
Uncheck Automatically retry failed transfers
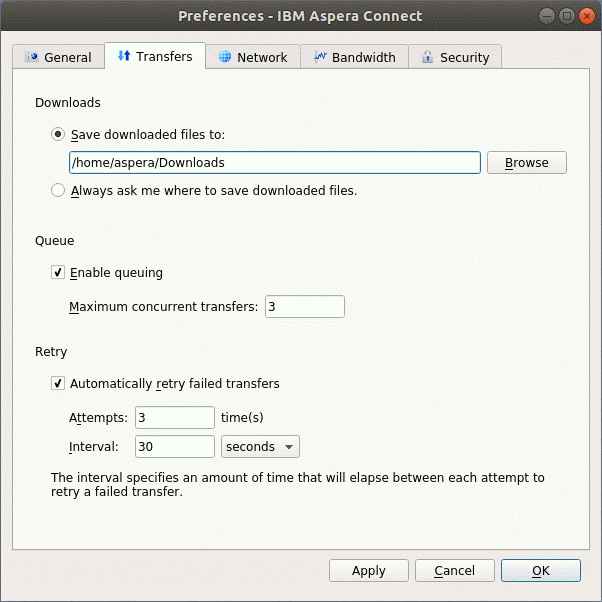point(58,383)
